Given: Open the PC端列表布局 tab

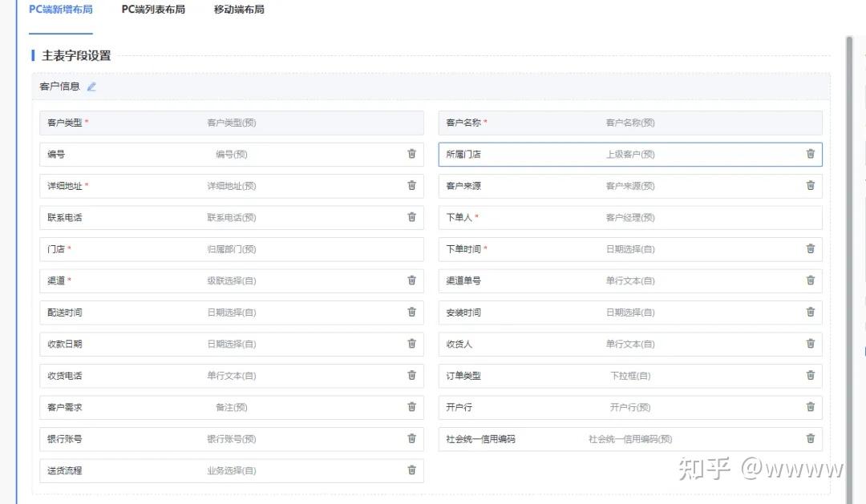Looking at the screenshot, I should pyautogui.click(x=153, y=10).
